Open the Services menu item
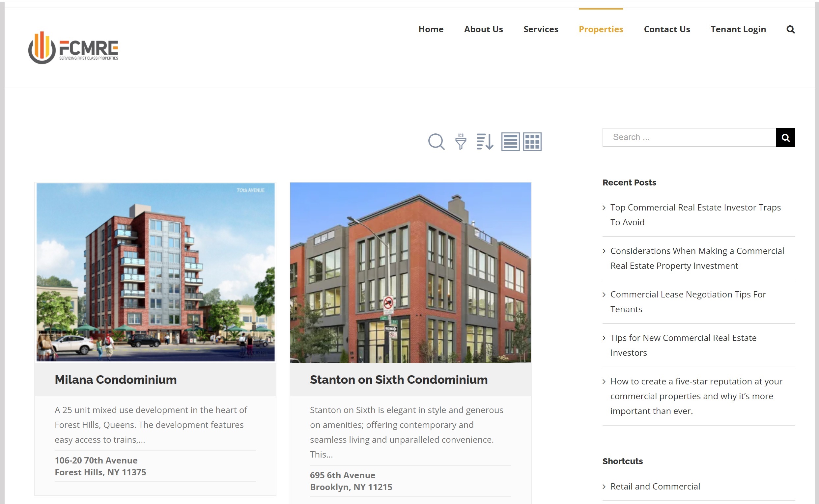The image size is (819, 504). 541,29
